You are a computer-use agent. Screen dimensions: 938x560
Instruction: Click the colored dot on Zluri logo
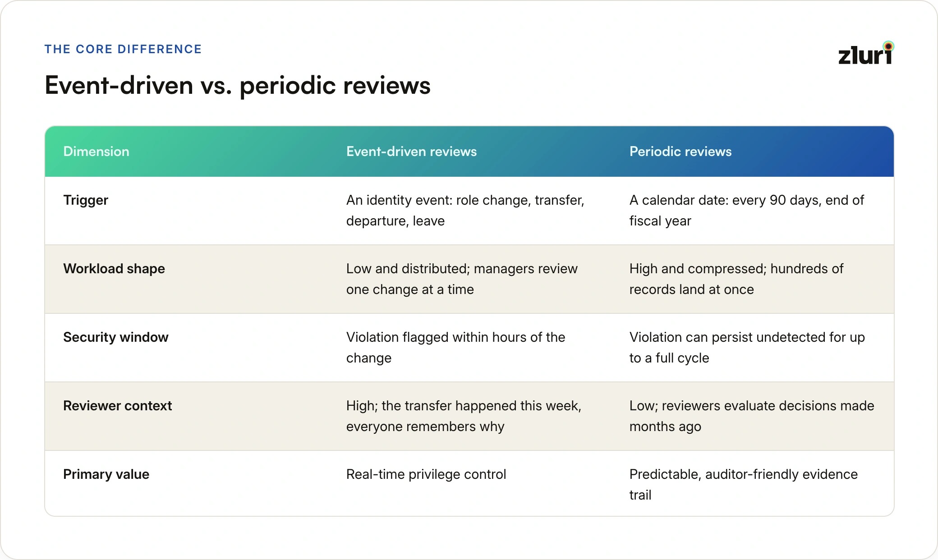tap(888, 46)
